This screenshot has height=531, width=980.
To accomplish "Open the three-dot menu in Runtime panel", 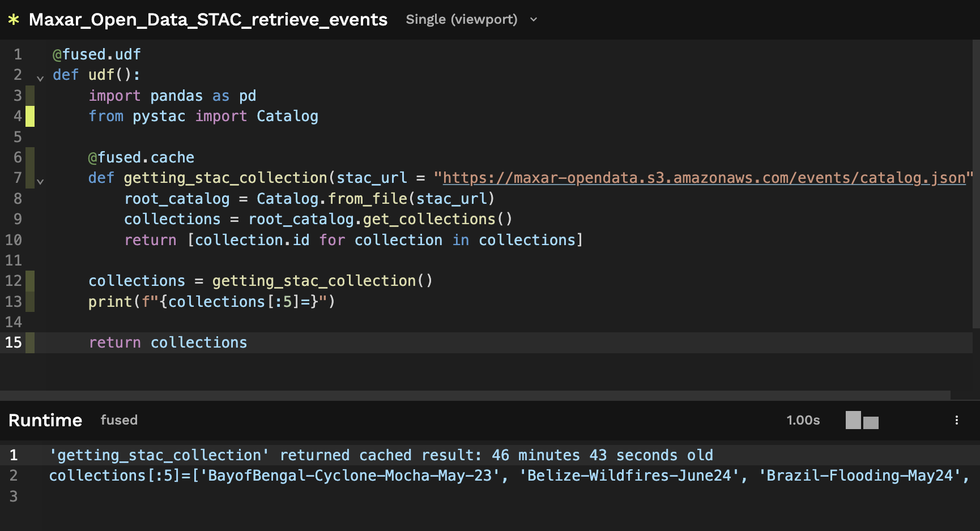I will [x=956, y=420].
